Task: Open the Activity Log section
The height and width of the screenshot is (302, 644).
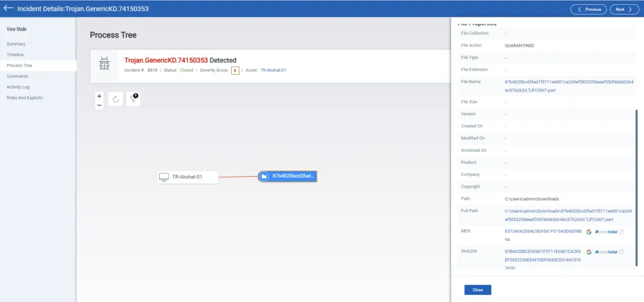Action: tap(18, 87)
